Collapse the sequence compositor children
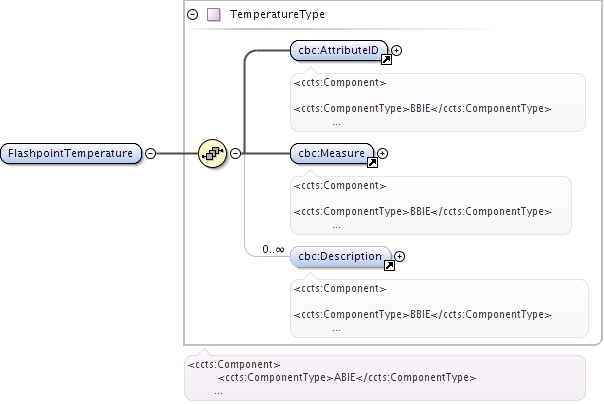Screen dimensions: 604x404 point(235,153)
